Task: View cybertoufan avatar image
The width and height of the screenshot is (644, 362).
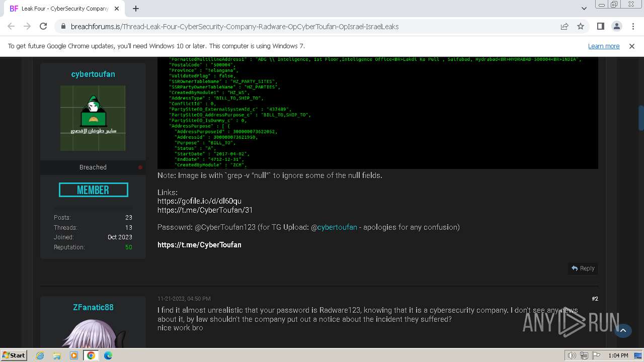Action: (x=93, y=118)
